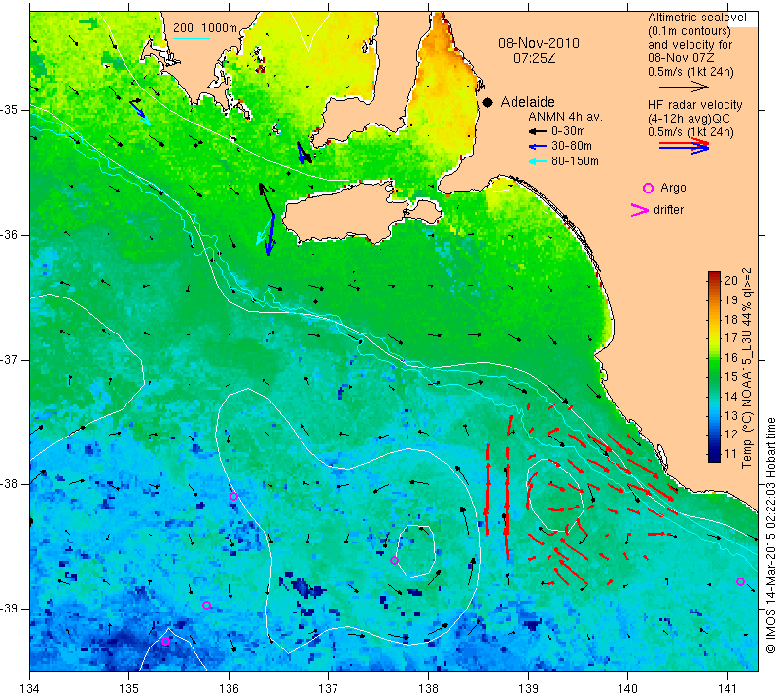Click the '80-150m' legend text

click(575, 161)
